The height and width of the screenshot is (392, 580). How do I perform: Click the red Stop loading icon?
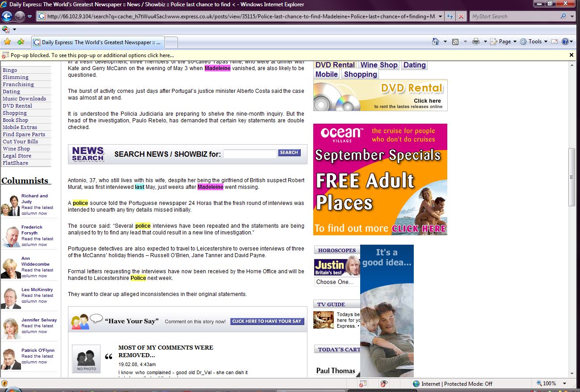(x=461, y=17)
